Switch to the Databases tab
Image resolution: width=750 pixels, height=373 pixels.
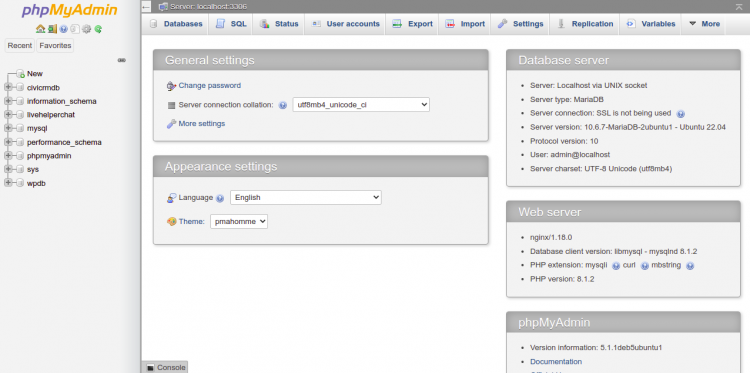[x=176, y=24]
